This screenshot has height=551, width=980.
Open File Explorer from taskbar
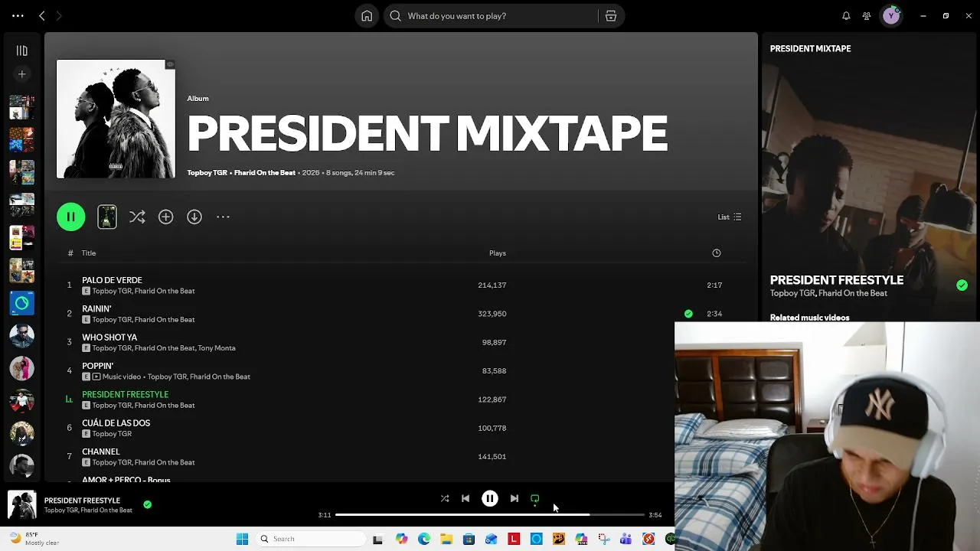(x=446, y=539)
